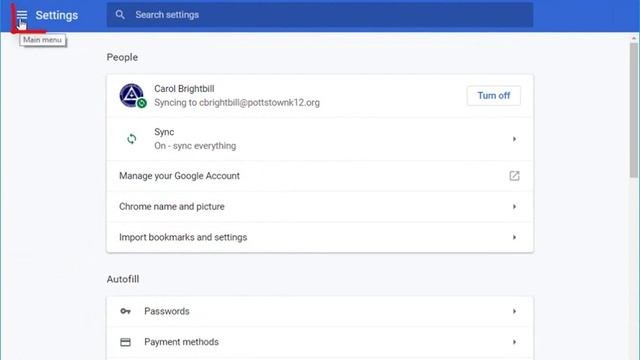The height and width of the screenshot is (360, 640).
Task: Open Import bookmarks and settings
Action: pos(320,237)
